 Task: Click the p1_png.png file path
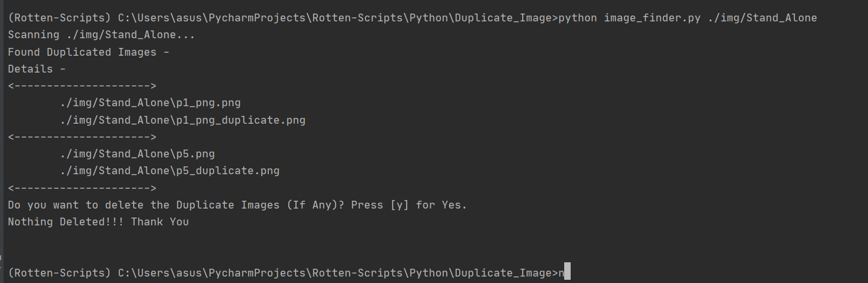click(150, 103)
